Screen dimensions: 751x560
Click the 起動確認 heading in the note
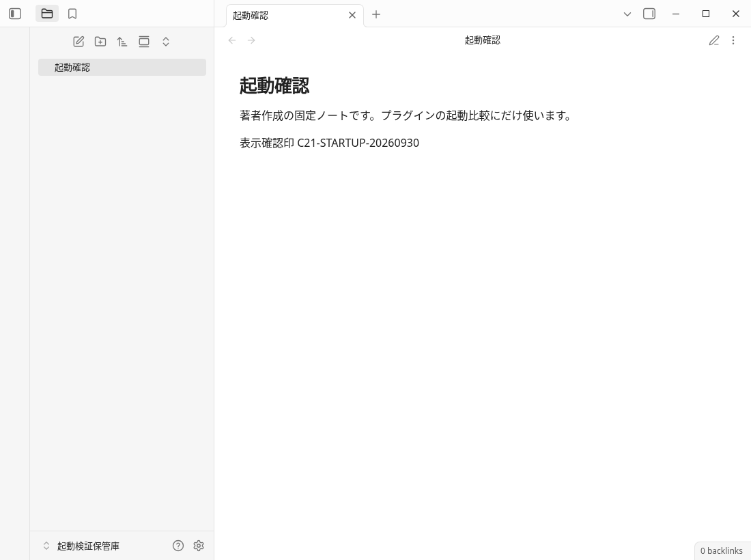pyautogui.click(x=274, y=86)
